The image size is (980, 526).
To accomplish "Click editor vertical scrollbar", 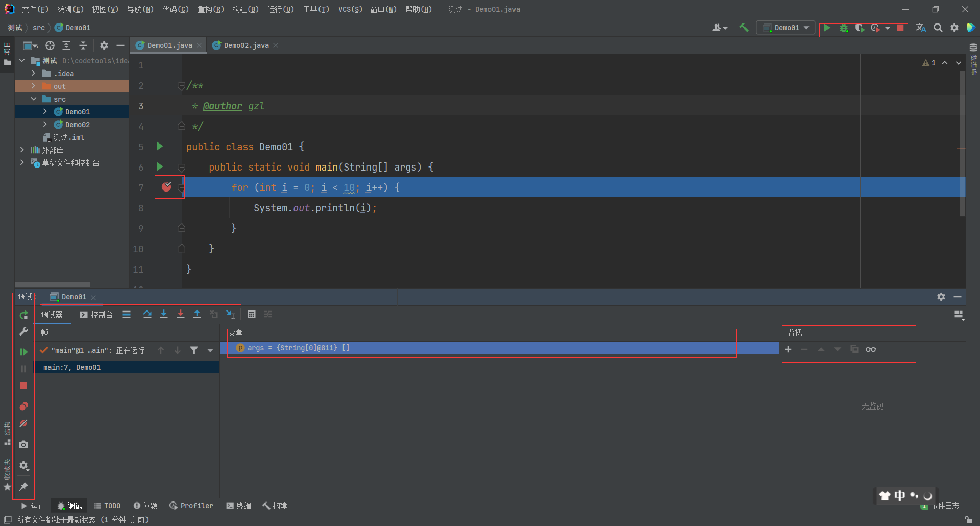I will [962, 143].
